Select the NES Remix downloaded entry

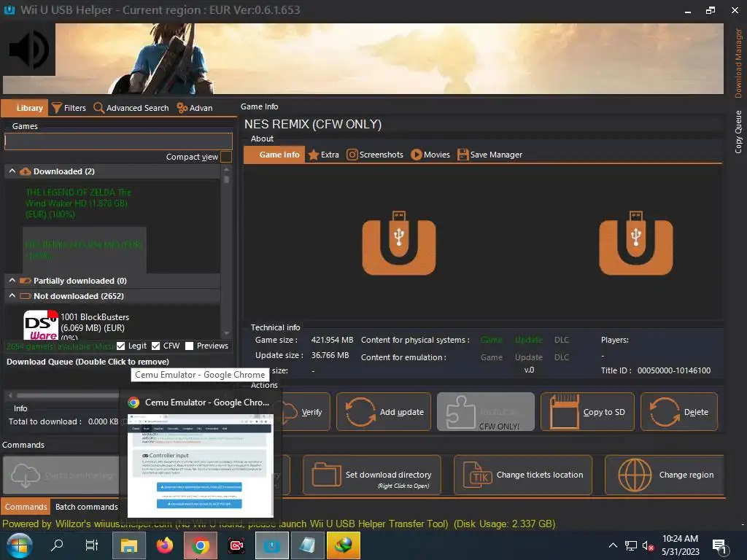coord(85,249)
